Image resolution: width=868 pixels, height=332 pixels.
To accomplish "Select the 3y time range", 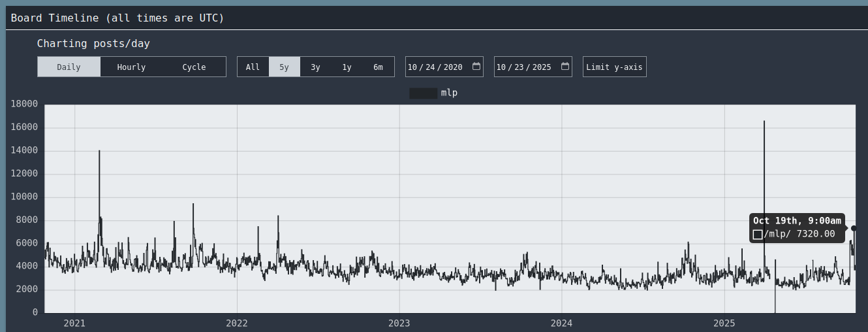I will 315,67.
